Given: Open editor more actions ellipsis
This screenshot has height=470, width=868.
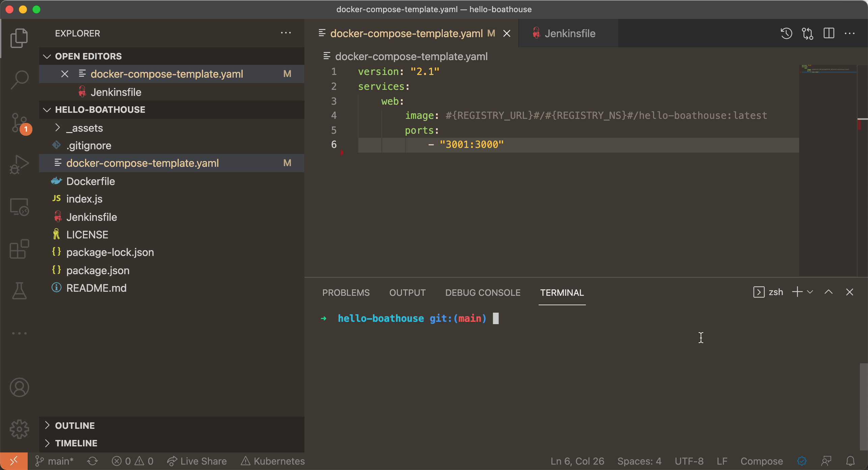Looking at the screenshot, I should 850,33.
